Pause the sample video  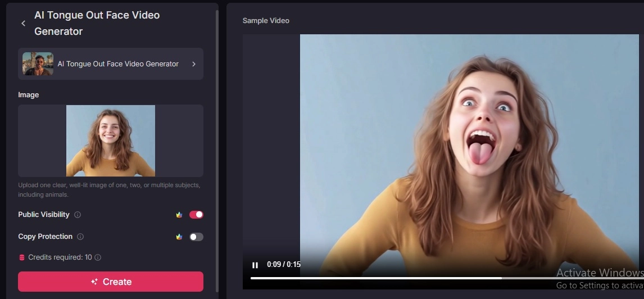255,265
